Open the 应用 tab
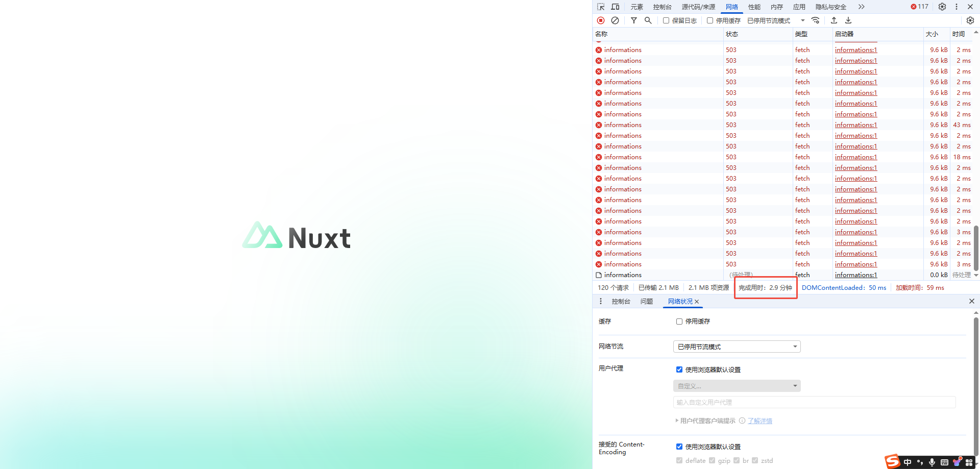Image resolution: width=980 pixels, height=469 pixels. (799, 7)
